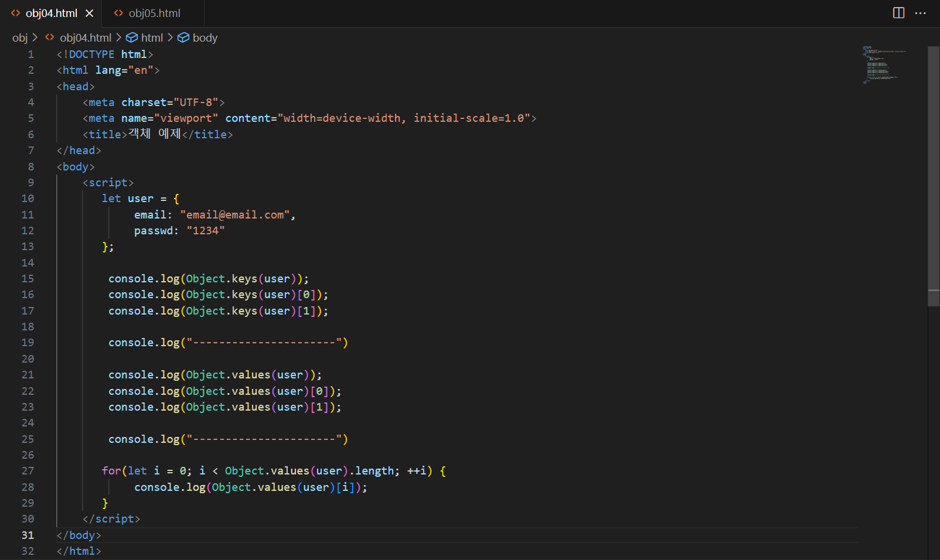Viewport: 940px width, 560px height.
Task: Click the opening body tag
Action: coord(76,167)
